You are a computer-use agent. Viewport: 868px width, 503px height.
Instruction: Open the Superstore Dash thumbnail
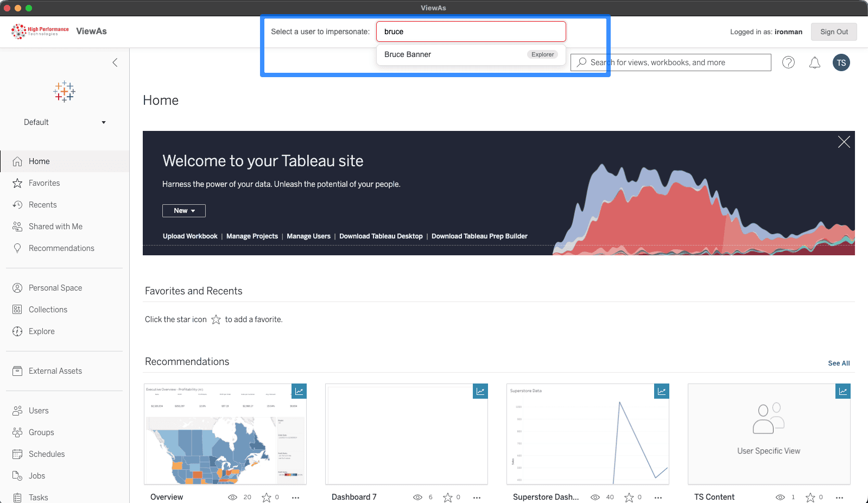[587, 434]
